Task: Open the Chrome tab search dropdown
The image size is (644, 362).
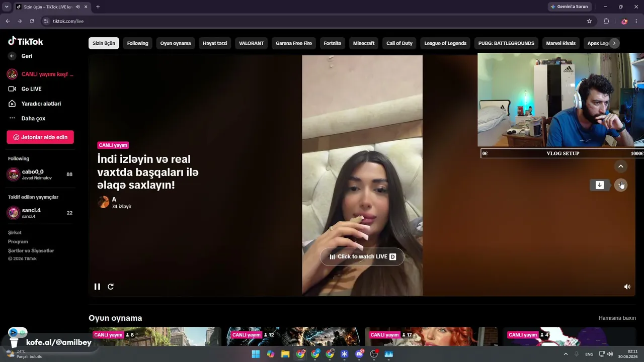Action: tap(7, 7)
